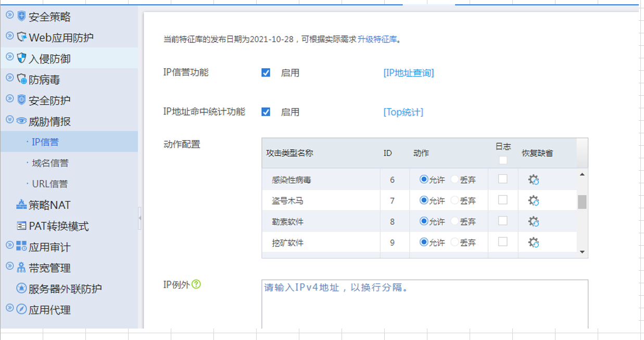Expand the 安全策略 menu arrow

coord(9,15)
